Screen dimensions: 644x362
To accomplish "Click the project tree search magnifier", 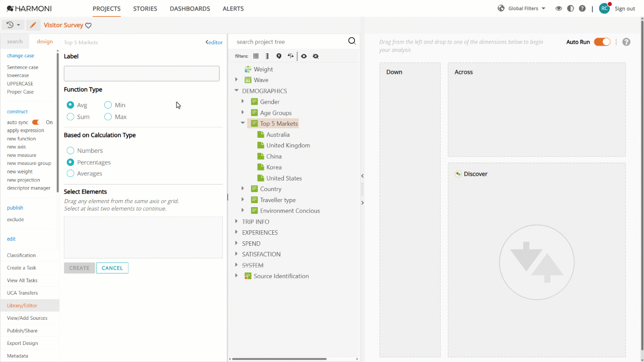I will coord(352,41).
